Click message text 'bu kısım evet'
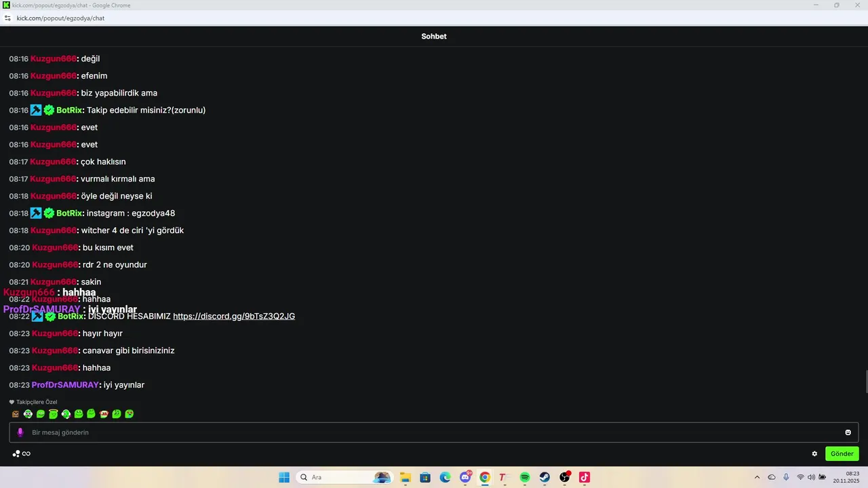This screenshot has height=488, width=868. [x=108, y=247]
